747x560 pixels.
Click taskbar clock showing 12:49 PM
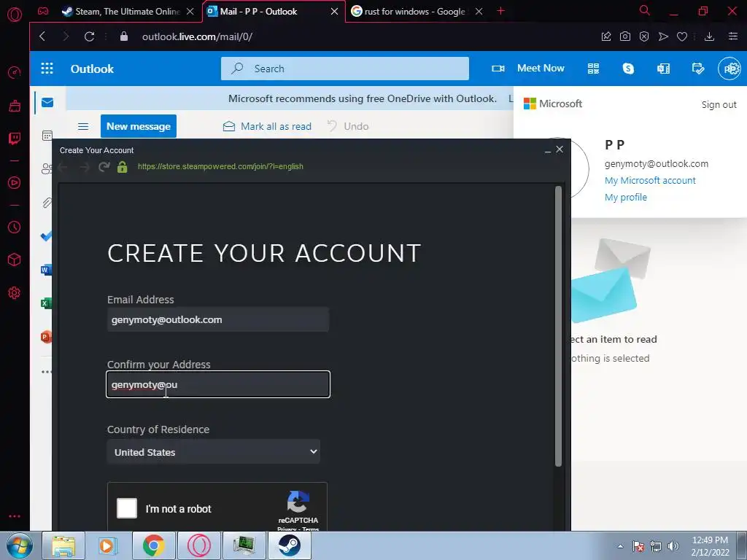coord(711,546)
